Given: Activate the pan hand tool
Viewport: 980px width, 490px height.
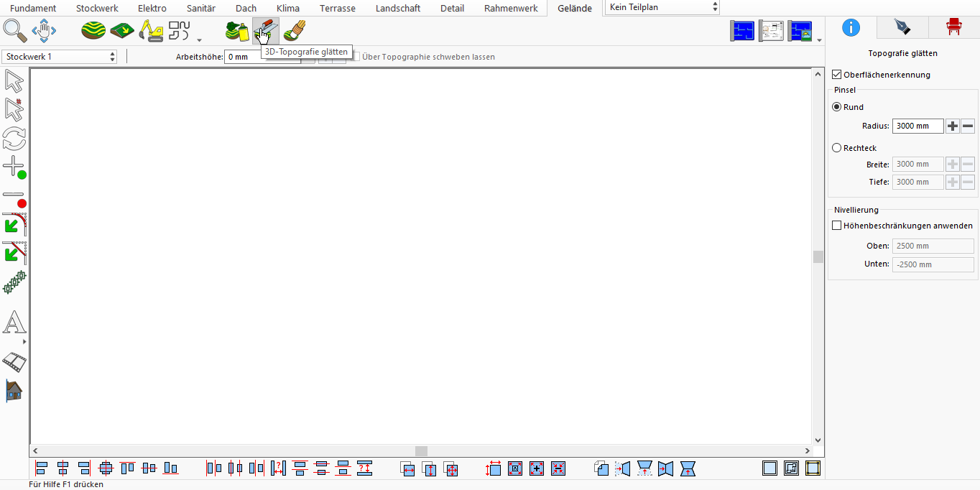Looking at the screenshot, I should 45,31.
